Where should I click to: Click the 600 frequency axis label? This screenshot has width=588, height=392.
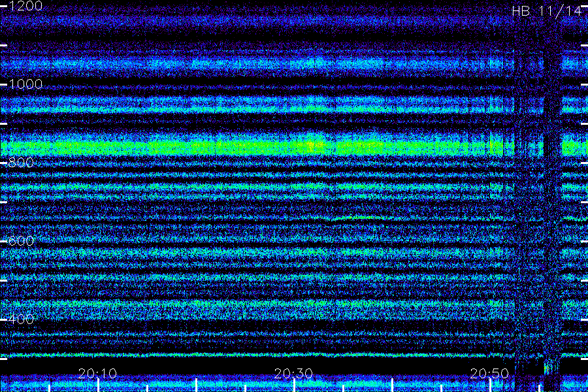[x=21, y=241]
